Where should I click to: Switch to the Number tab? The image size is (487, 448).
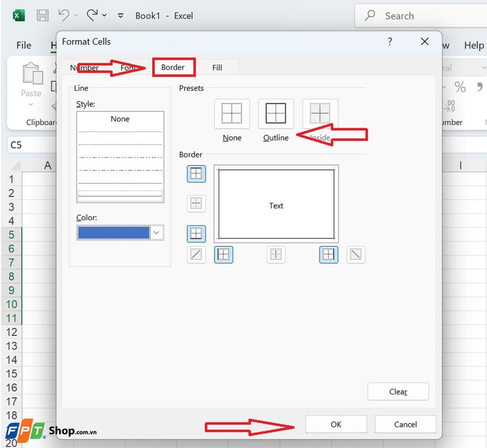(84, 68)
